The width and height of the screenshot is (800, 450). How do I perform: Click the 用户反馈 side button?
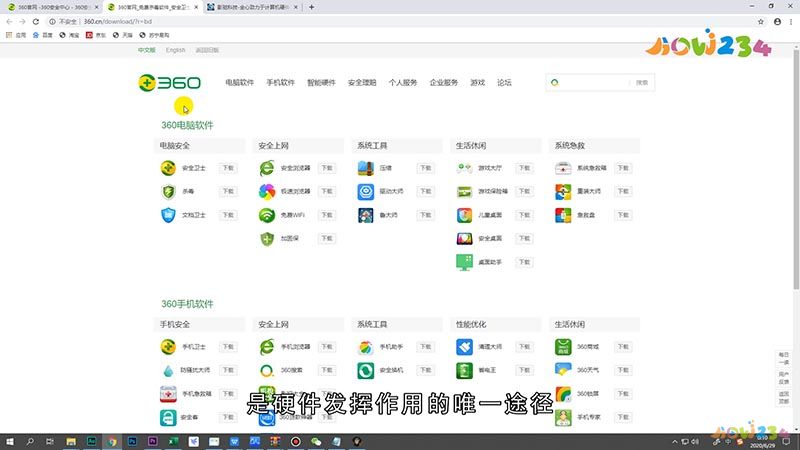click(784, 378)
